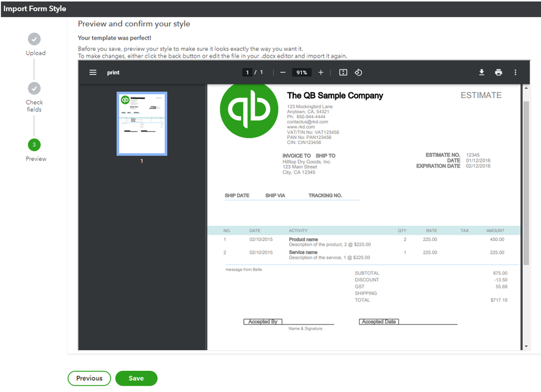The width and height of the screenshot is (541, 392).
Task: Click the zoom in plus icon
Action: 321,73
